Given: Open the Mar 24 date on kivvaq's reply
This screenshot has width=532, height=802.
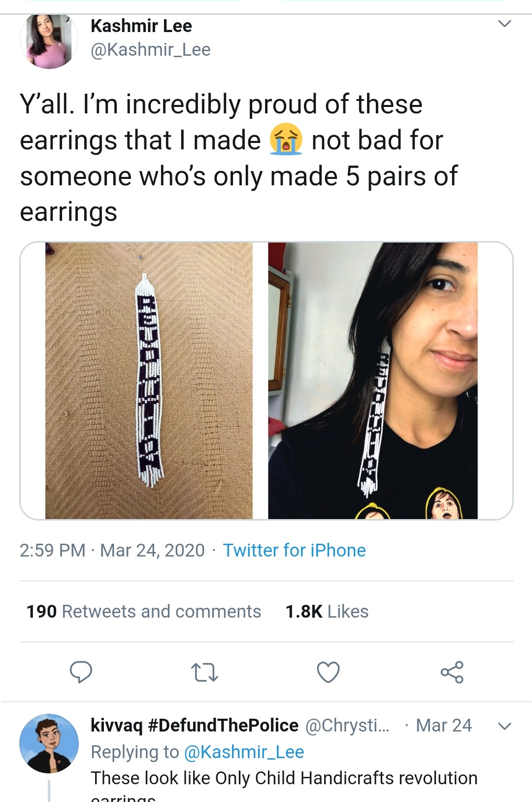Looking at the screenshot, I should (444, 726).
